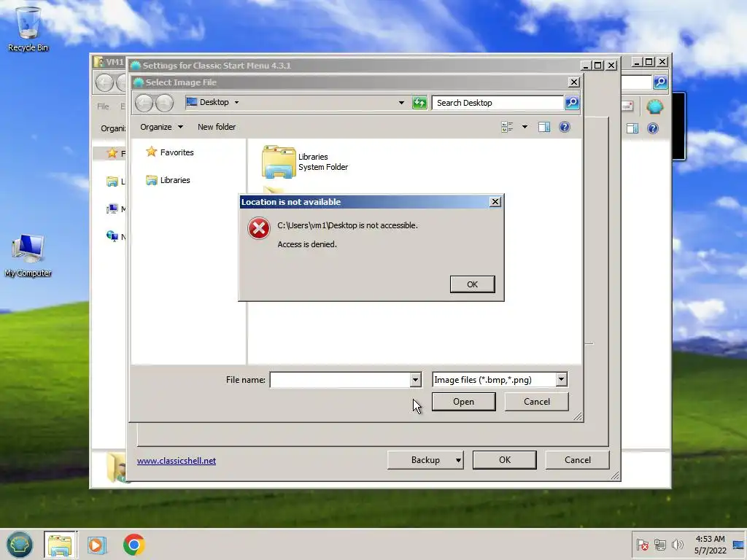Select the Libraries System Folder item
Image resolution: width=747 pixels, height=560 pixels.
pos(305,162)
